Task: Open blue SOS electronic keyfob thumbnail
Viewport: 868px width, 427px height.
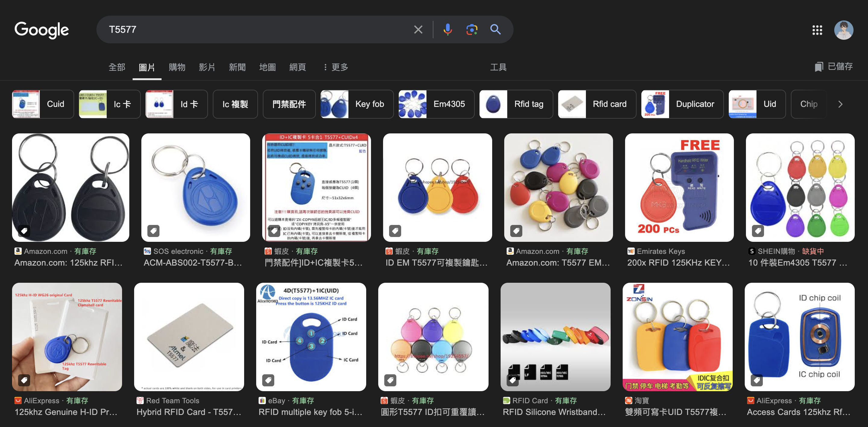Action: (195, 187)
